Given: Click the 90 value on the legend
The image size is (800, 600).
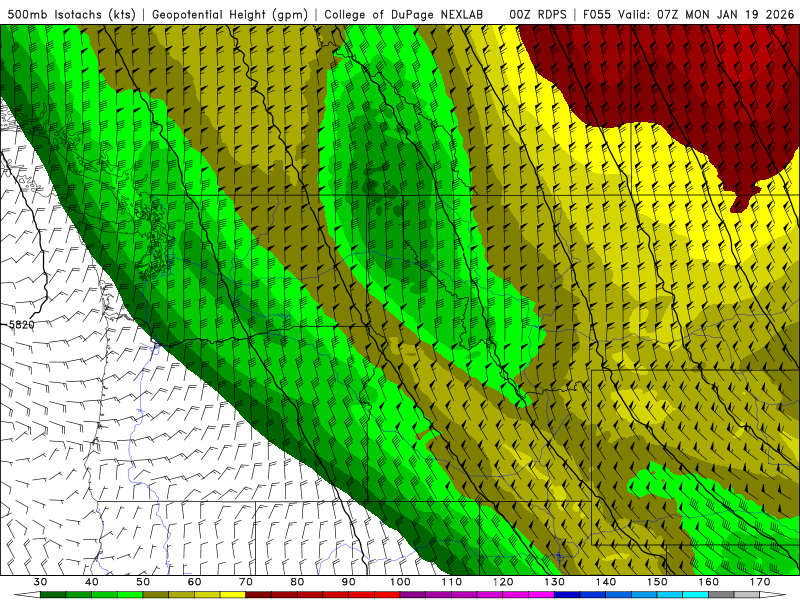Looking at the screenshot, I should coord(348,582).
